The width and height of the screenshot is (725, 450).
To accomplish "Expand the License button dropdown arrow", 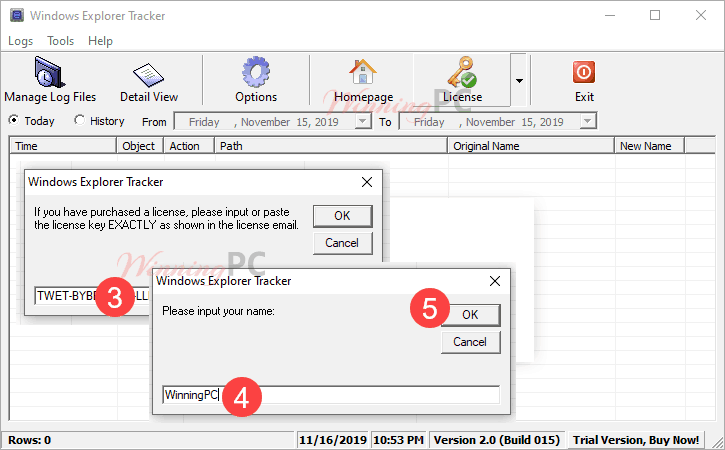I will tap(519, 80).
